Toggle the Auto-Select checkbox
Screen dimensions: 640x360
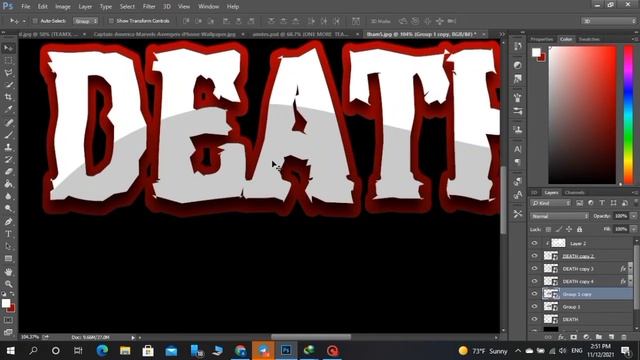pyautogui.click(x=35, y=21)
